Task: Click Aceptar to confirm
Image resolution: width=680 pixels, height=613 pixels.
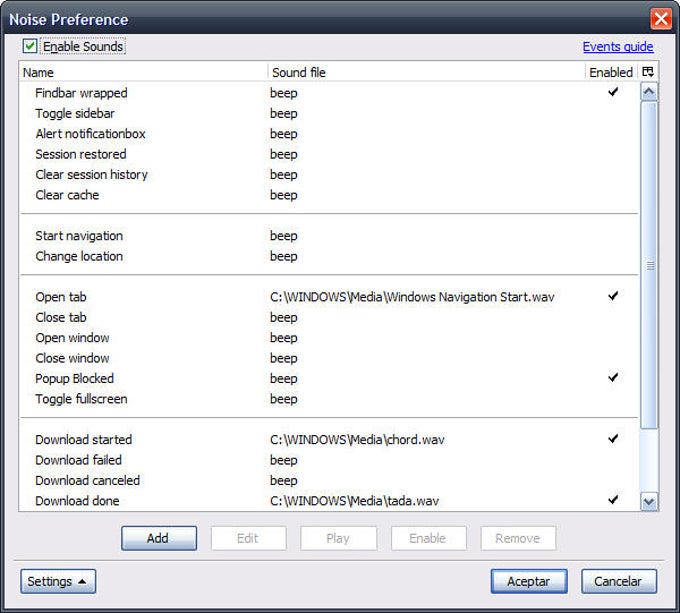Action: (528, 581)
